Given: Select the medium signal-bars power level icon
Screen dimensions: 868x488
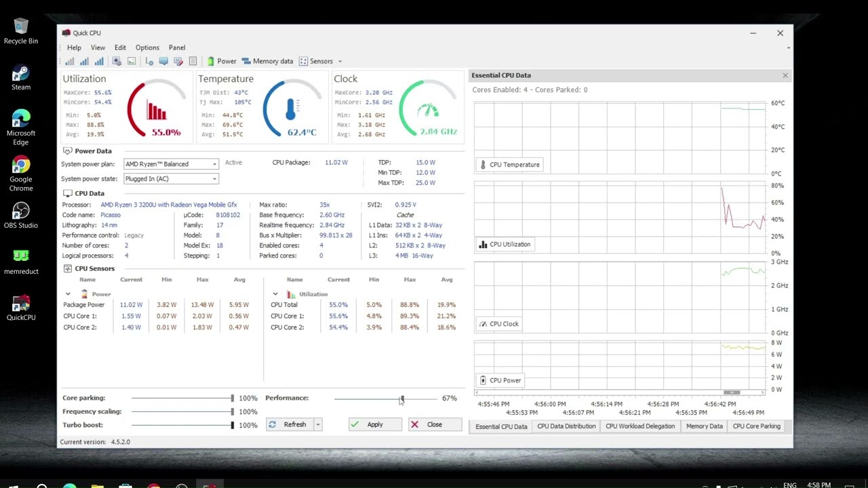Looking at the screenshot, I should pyautogui.click(x=84, y=61).
